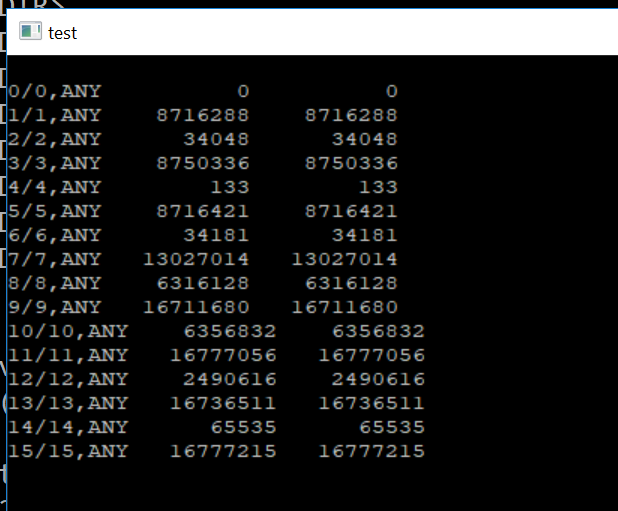The height and width of the screenshot is (511, 618).
Task: Click the right-column 16711680 in row 9/9
Action: pos(344,308)
